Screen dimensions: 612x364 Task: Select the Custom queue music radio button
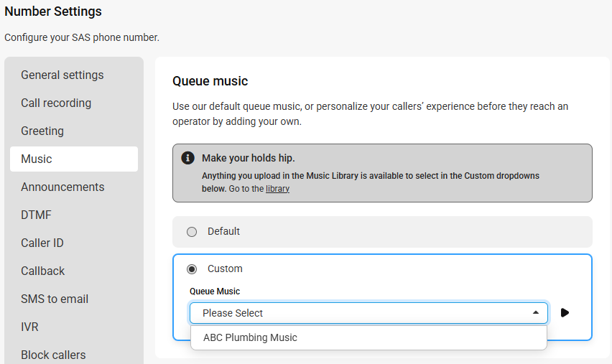[x=192, y=269]
